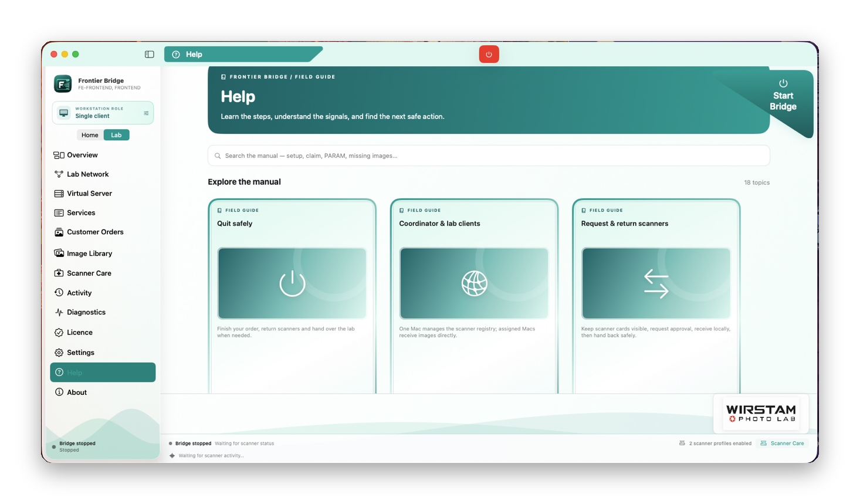Open Virtual Server page
The width and height of the screenshot is (860, 504).
103,194
